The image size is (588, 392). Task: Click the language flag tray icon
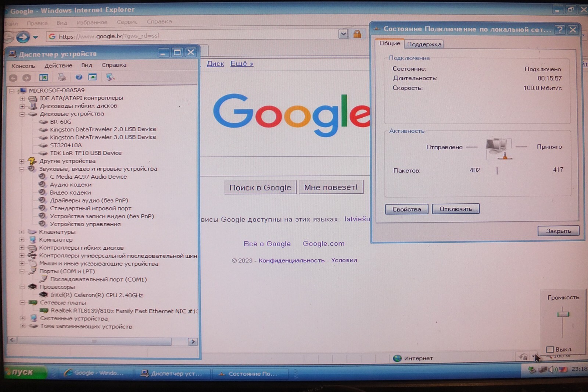pos(563,369)
